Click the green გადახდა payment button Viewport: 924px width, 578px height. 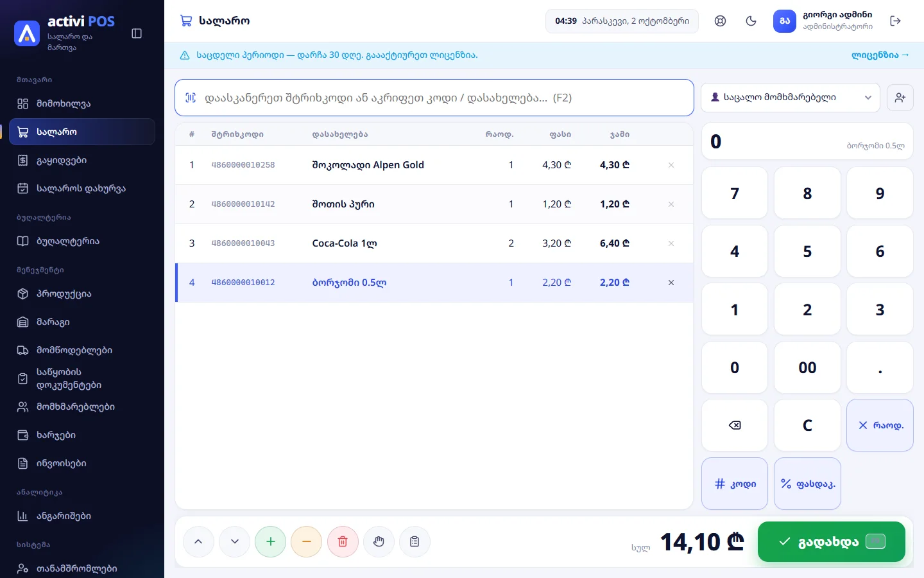832,541
